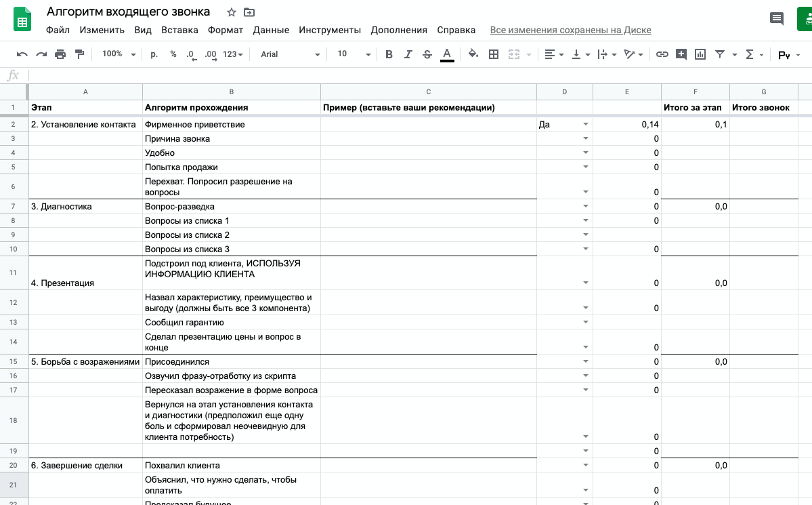
Task: Open the dropdown arrow in the Причина звонка row
Action: point(586,138)
